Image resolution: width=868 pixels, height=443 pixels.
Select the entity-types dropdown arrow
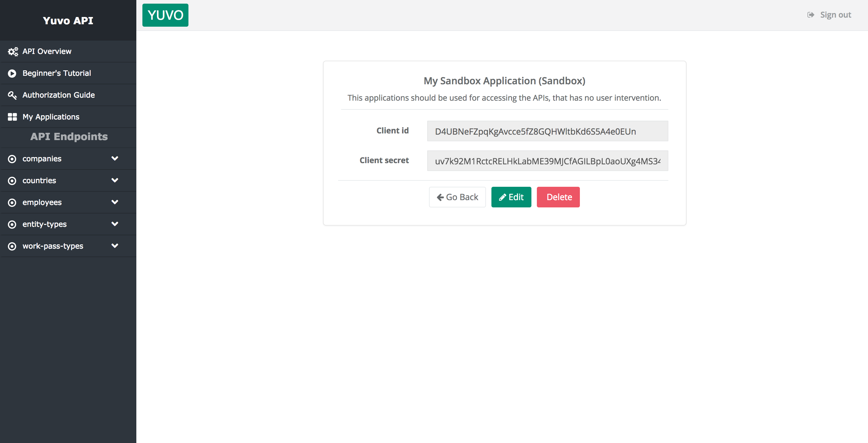click(x=115, y=224)
